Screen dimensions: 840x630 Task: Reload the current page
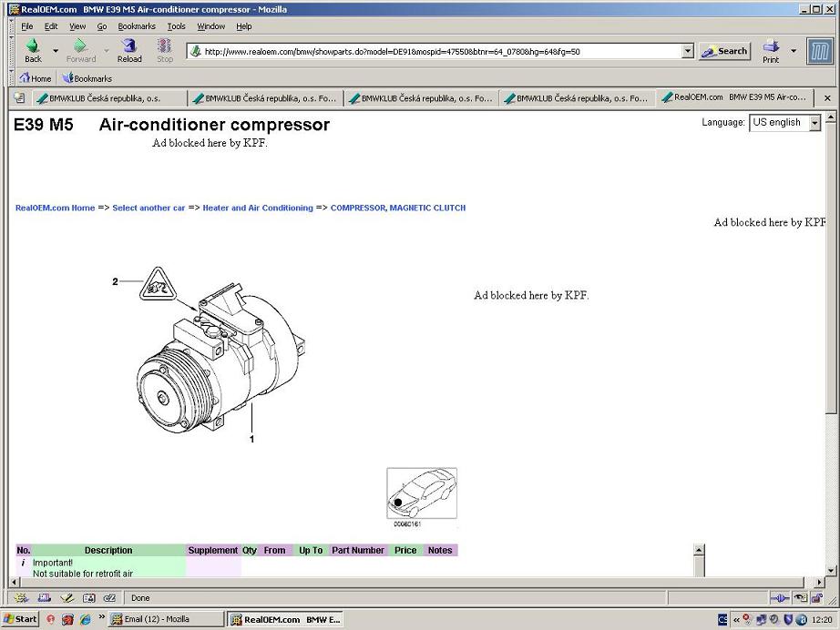click(x=129, y=51)
